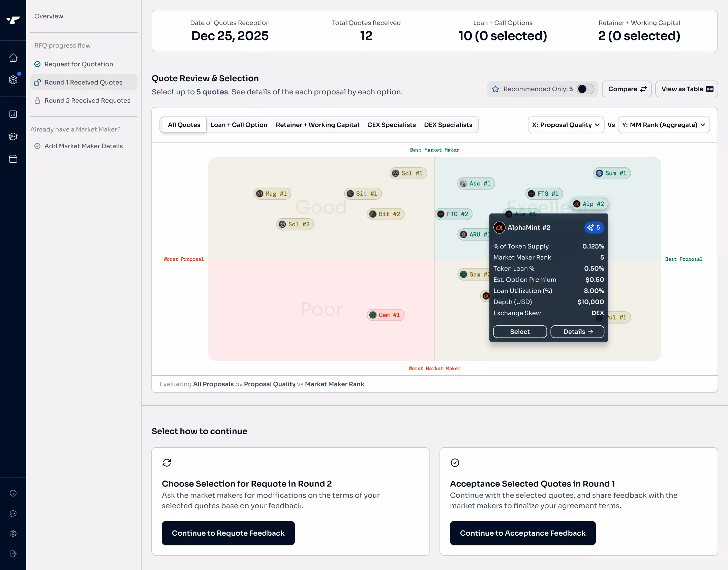The width and height of the screenshot is (728, 570).
Task: Open the chart report sidebar icon
Action: [x=13, y=114]
